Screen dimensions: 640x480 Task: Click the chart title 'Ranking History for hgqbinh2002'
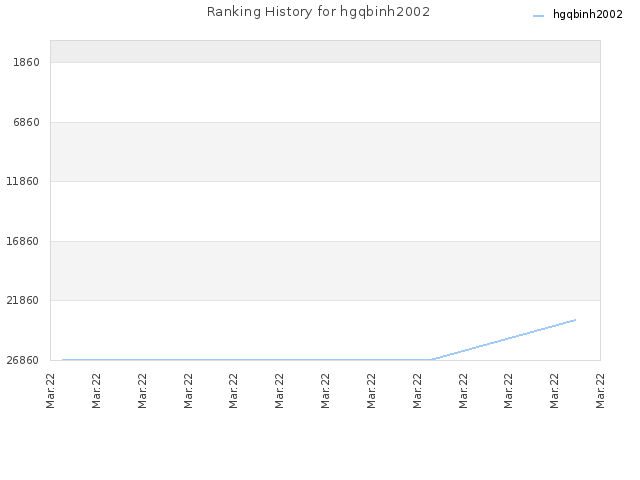[318, 12]
